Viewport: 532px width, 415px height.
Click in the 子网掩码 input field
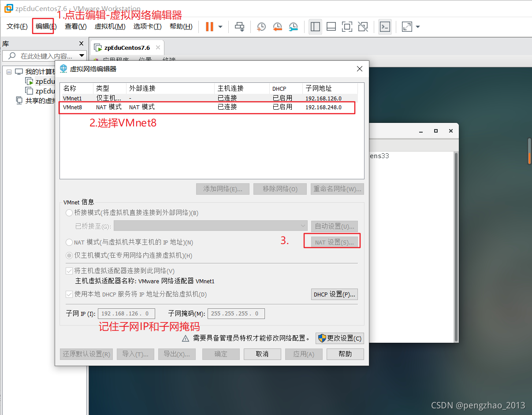coord(236,314)
